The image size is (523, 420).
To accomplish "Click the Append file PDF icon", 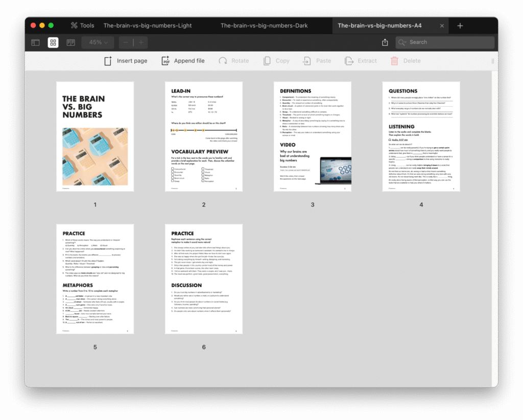I will pyautogui.click(x=165, y=61).
